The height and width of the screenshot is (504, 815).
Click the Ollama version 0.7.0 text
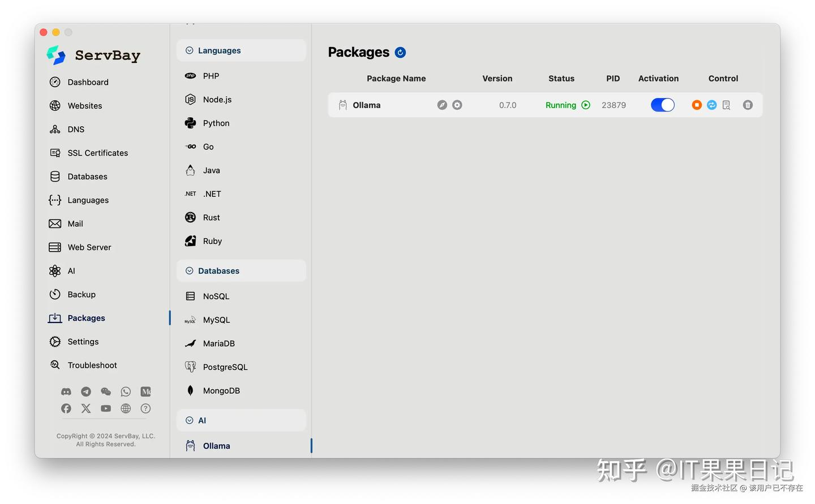click(508, 105)
